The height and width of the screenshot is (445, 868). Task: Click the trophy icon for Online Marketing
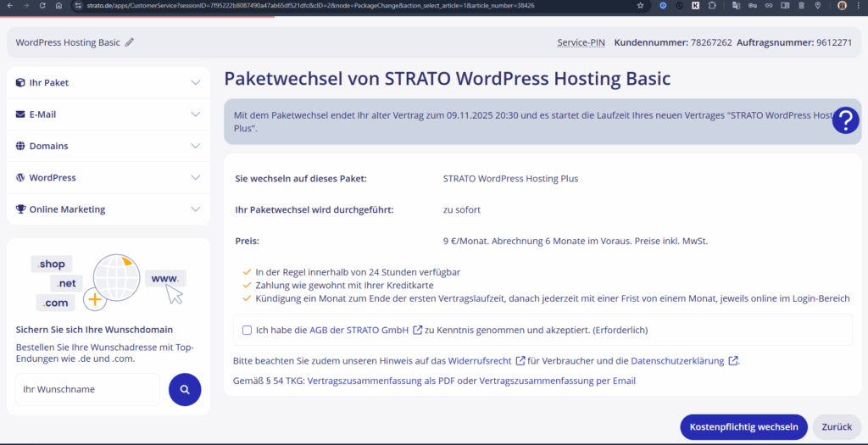tap(20, 209)
